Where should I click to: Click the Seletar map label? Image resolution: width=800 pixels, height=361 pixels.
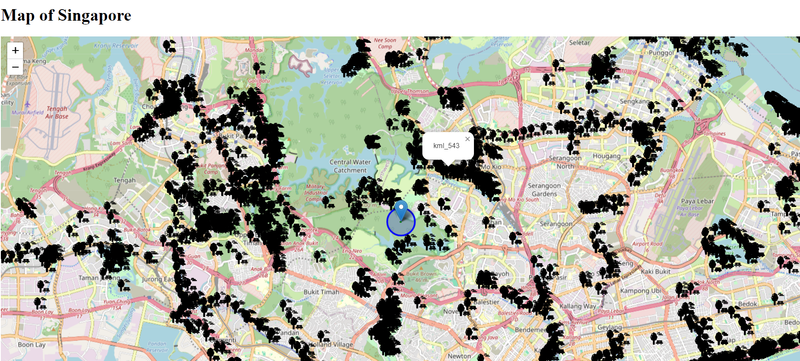579,42
